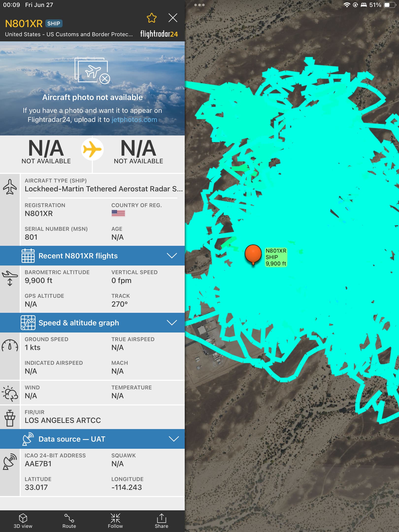Tap the ground speed value 1 kts
Image resolution: width=399 pixels, height=532 pixels.
[x=33, y=348]
